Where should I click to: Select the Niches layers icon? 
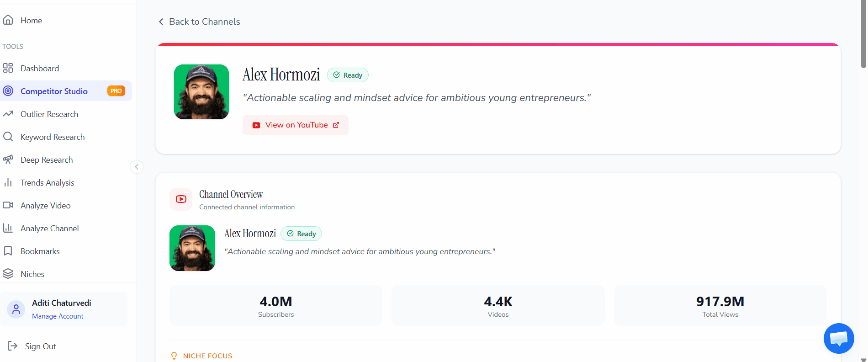8,273
